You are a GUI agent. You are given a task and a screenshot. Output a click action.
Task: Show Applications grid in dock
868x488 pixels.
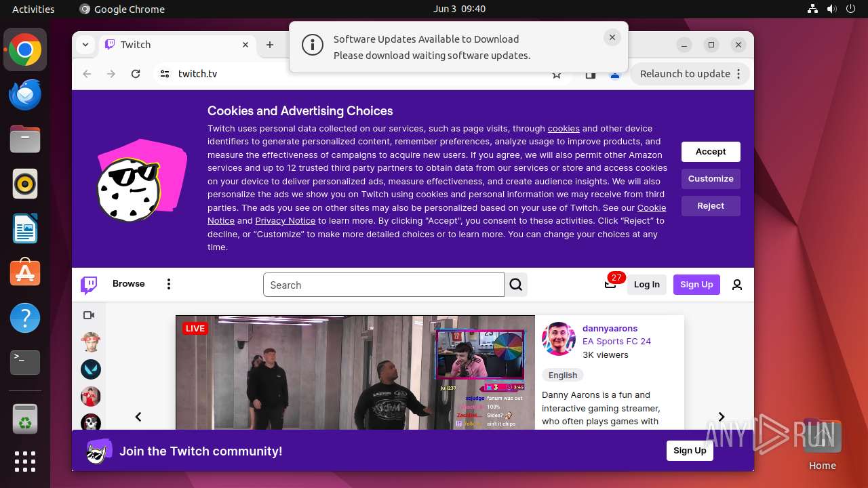(x=25, y=462)
